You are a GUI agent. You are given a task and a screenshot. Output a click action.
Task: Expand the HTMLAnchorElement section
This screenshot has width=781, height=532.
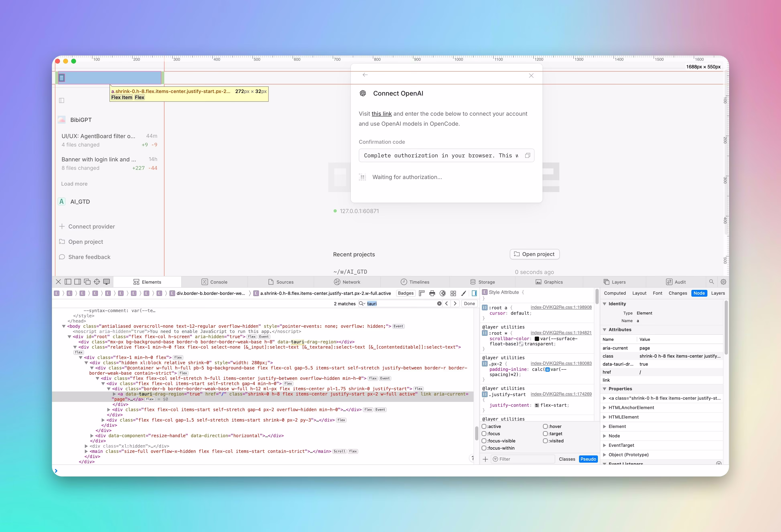[605, 407]
